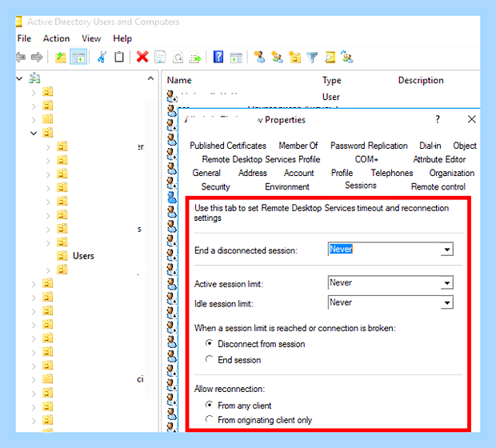Screen dimensions: 496x448
Task: Open the Password Replication tab
Action: tap(369, 146)
